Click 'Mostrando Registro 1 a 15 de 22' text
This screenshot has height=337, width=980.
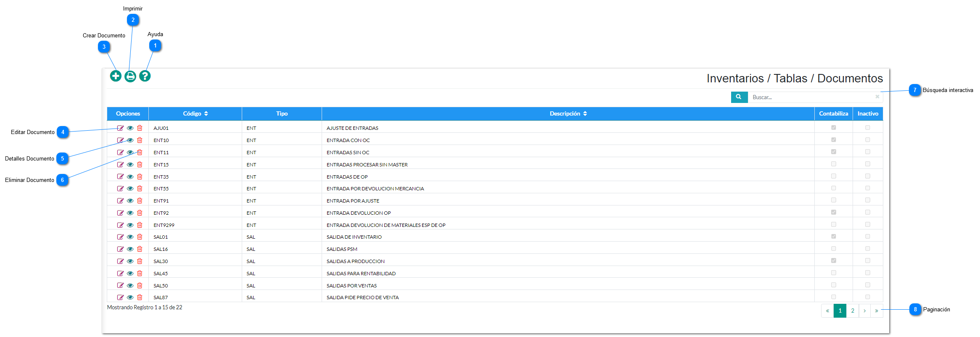pos(145,308)
